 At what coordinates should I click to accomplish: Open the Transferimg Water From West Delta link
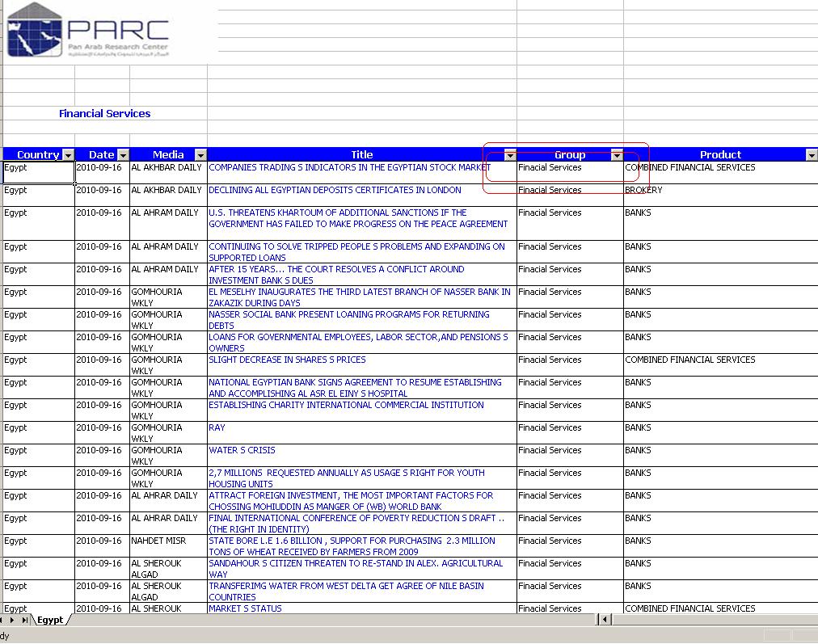point(347,591)
